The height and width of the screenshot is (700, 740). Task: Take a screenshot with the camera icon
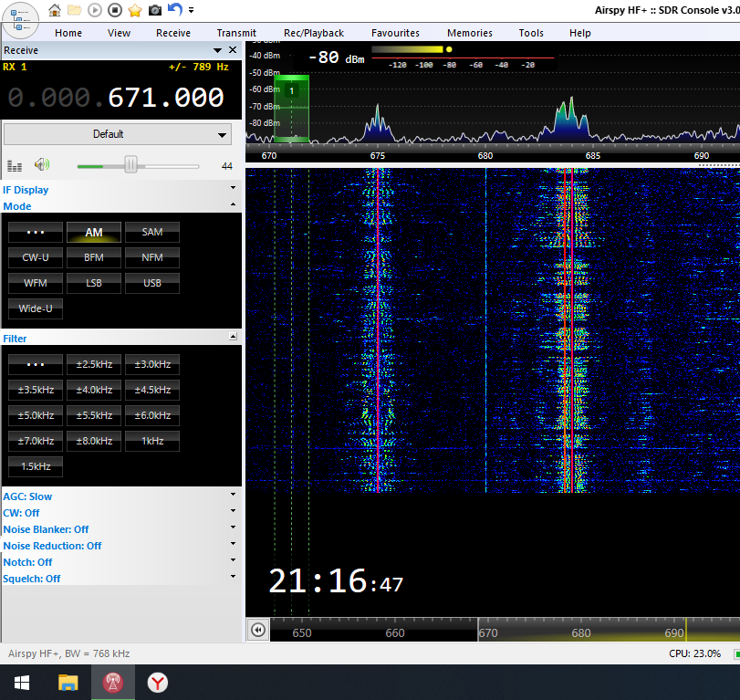click(155, 10)
